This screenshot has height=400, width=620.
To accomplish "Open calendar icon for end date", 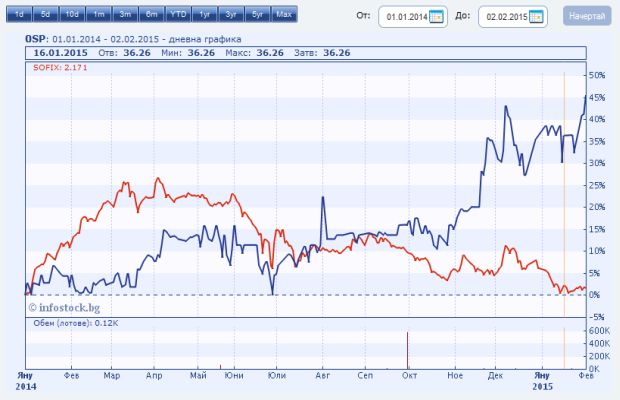I will (536, 17).
